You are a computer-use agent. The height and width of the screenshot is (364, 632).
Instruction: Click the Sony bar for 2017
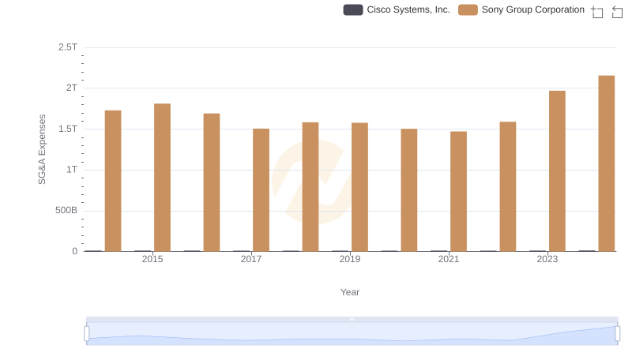point(261,190)
